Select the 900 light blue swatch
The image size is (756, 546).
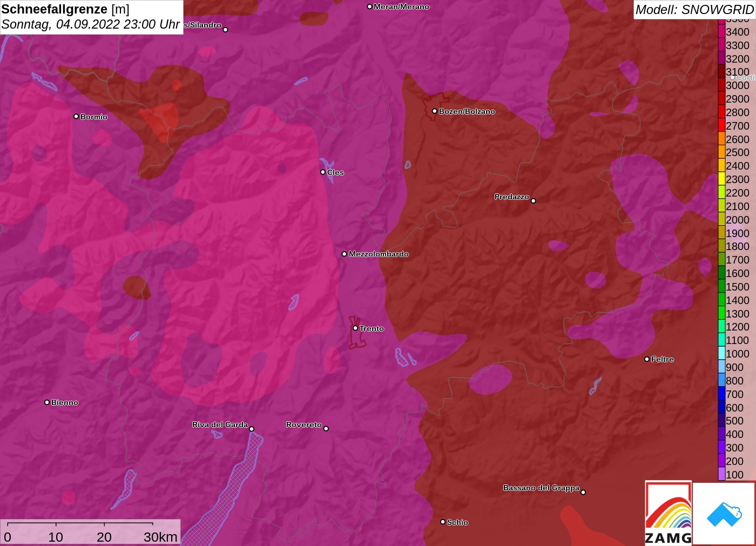(721, 366)
